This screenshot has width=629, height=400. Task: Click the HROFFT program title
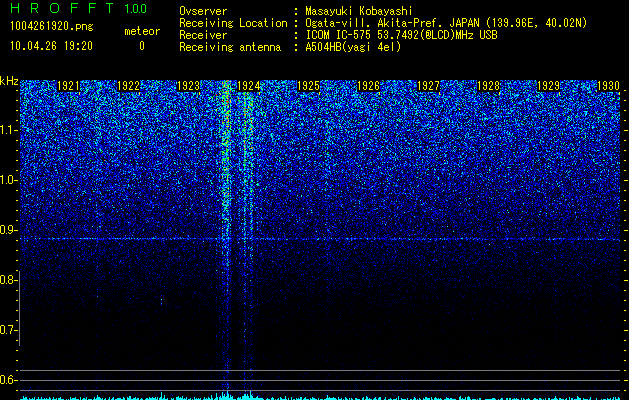click(62, 8)
